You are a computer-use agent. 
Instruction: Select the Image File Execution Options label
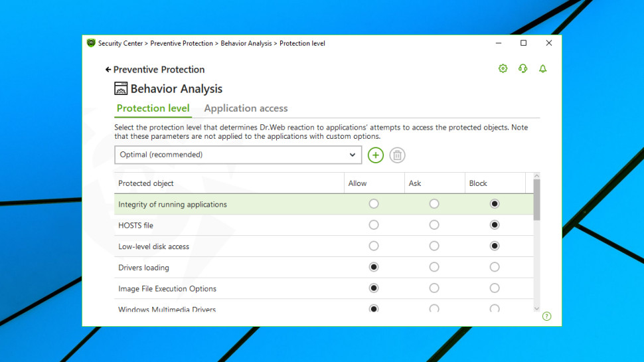(167, 288)
